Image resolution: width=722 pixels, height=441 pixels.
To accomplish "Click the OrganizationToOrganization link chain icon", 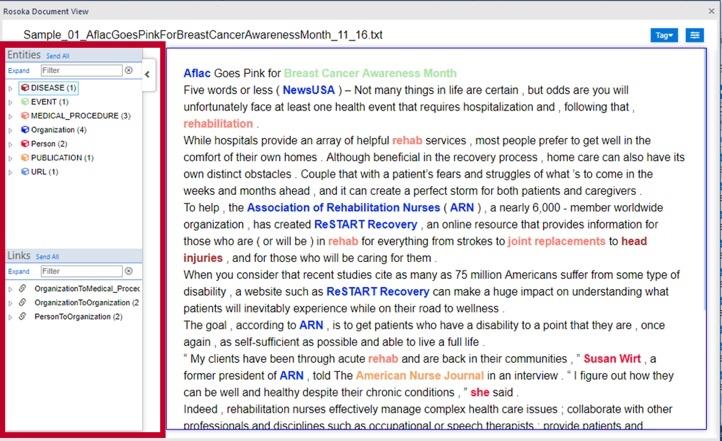I will pos(24,303).
